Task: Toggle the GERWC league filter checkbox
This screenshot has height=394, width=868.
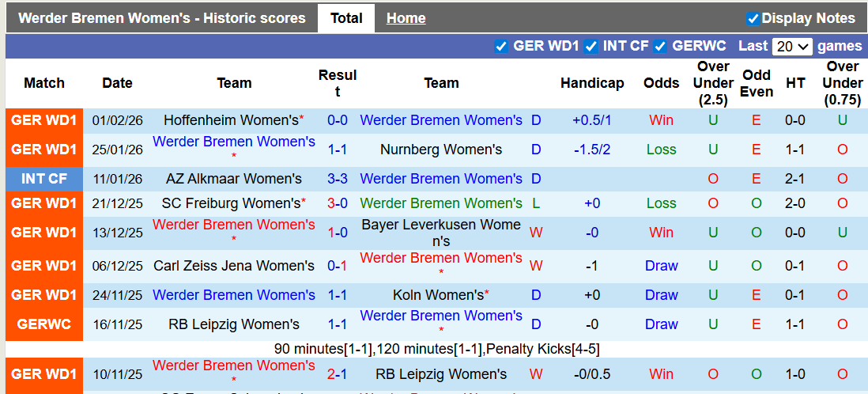Action: pos(660,46)
